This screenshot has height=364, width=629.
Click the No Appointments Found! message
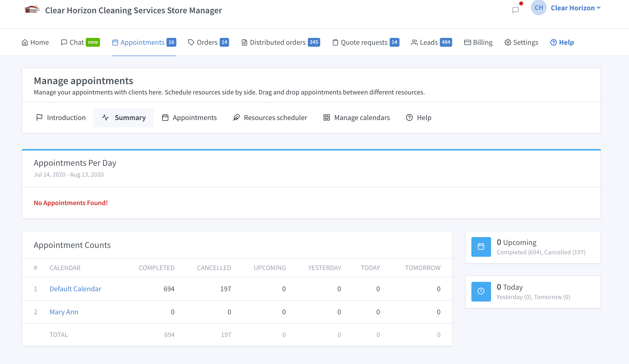coord(71,203)
